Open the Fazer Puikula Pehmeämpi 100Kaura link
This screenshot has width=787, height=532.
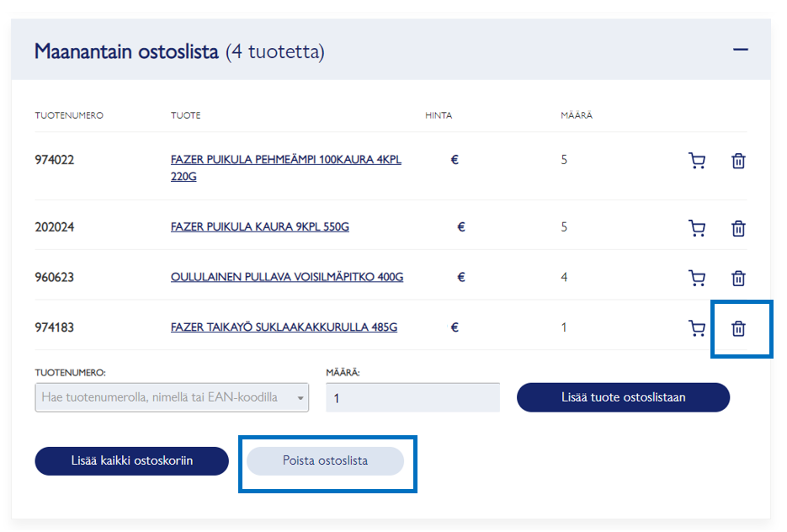[x=285, y=160]
